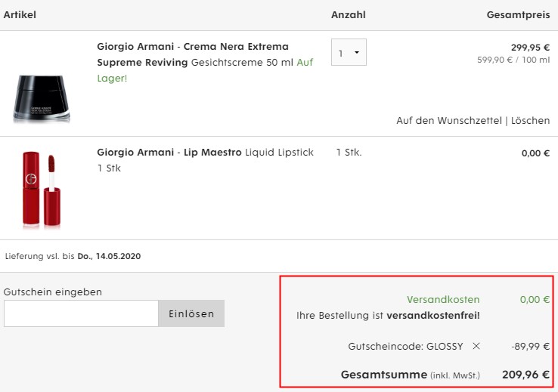Select the -89,99 € discount amount
558x392 pixels.
tap(531, 346)
